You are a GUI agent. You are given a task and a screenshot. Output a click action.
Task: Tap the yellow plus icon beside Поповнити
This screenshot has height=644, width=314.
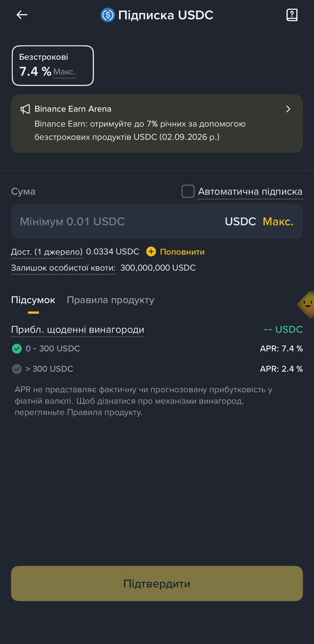pos(151,251)
